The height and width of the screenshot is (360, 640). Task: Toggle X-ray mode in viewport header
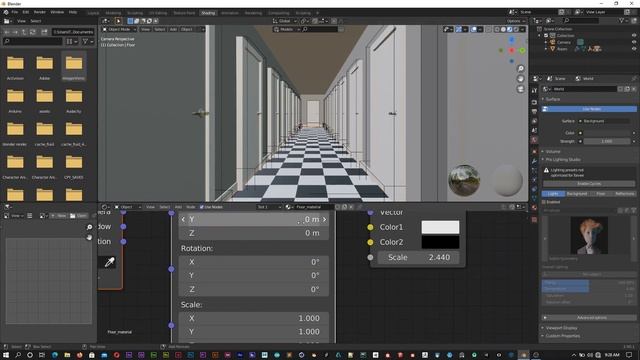(x=489, y=29)
